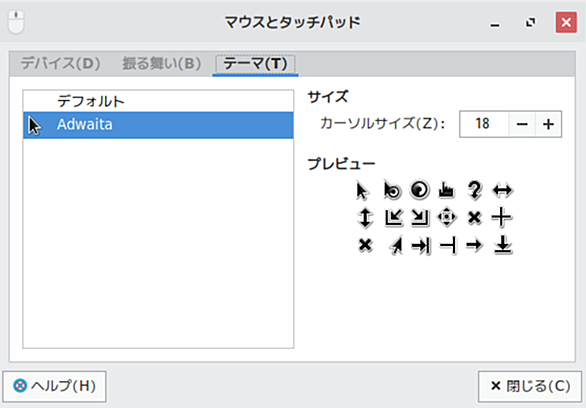Click the hand pointer preview cursor icon
The width and height of the screenshot is (586, 408).
[446, 190]
